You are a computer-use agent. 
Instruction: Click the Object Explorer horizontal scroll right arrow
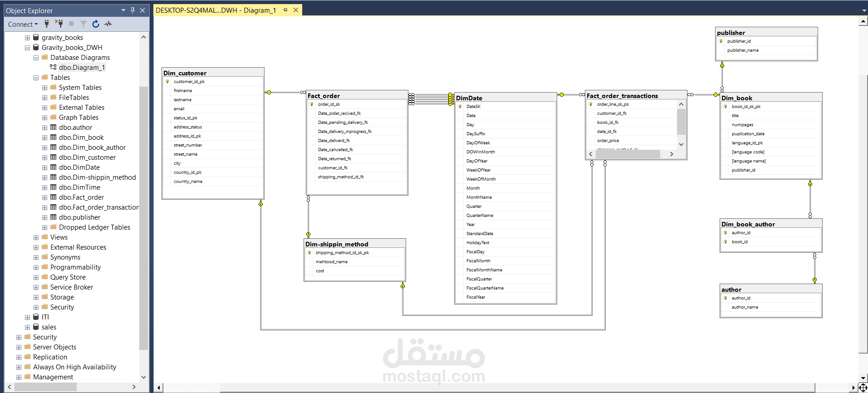tap(134, 387)
